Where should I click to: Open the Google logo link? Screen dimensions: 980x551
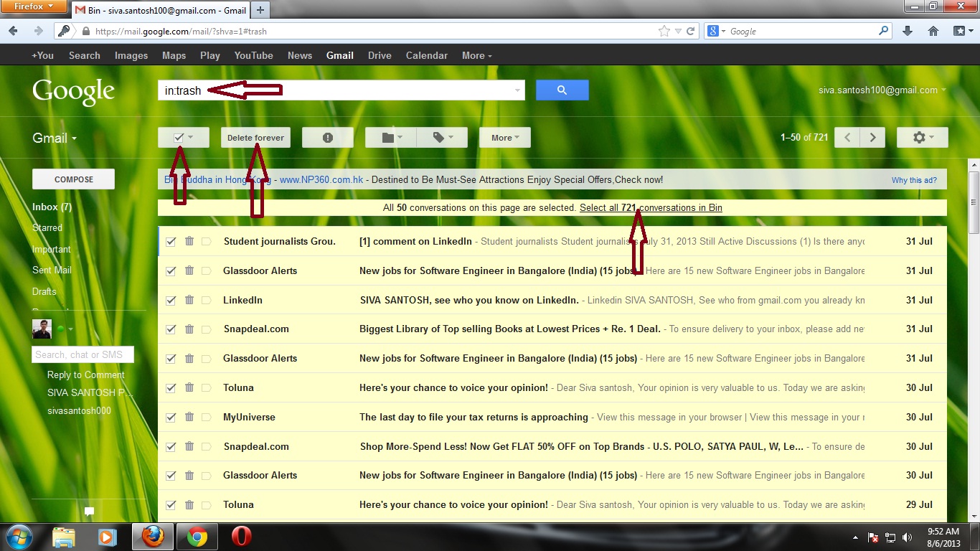point(73,91)
